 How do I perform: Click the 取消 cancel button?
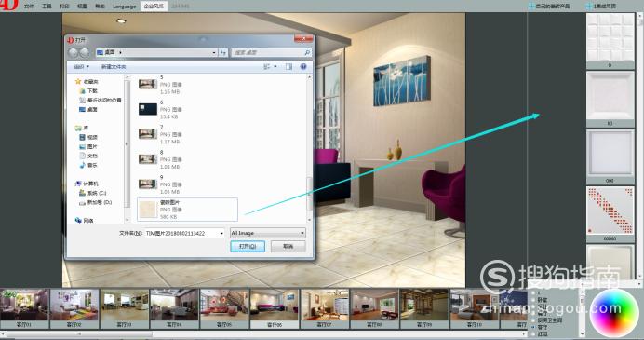[288, 246]
